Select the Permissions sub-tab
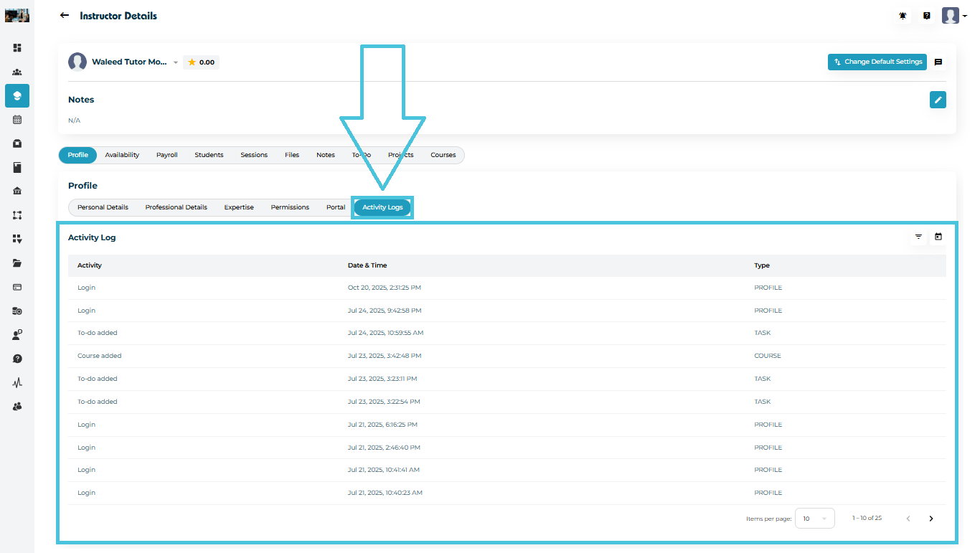The image size is (980, 553). [290, 207]
